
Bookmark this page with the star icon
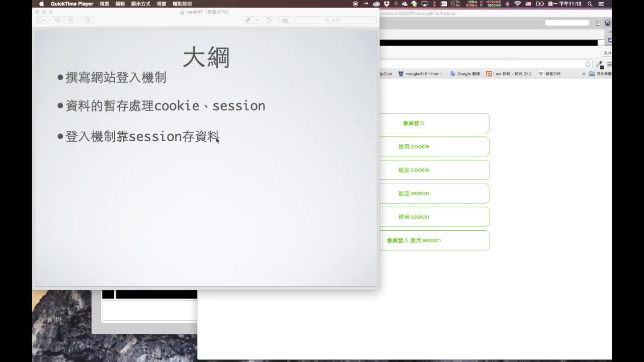588,64
